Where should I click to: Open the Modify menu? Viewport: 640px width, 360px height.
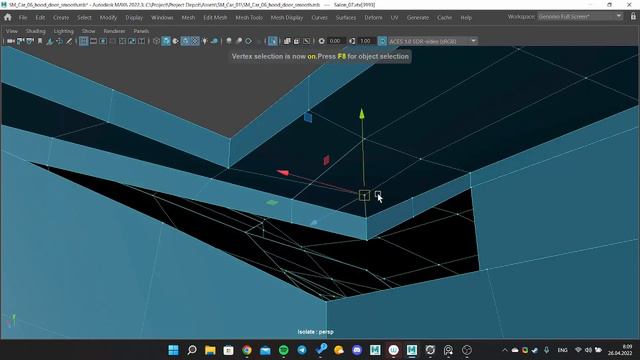pos(108,18)
